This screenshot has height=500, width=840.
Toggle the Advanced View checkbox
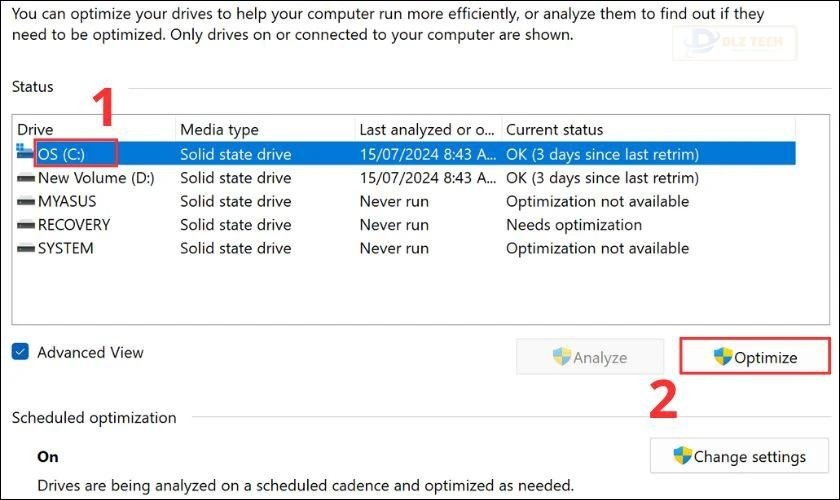point(21,352)
